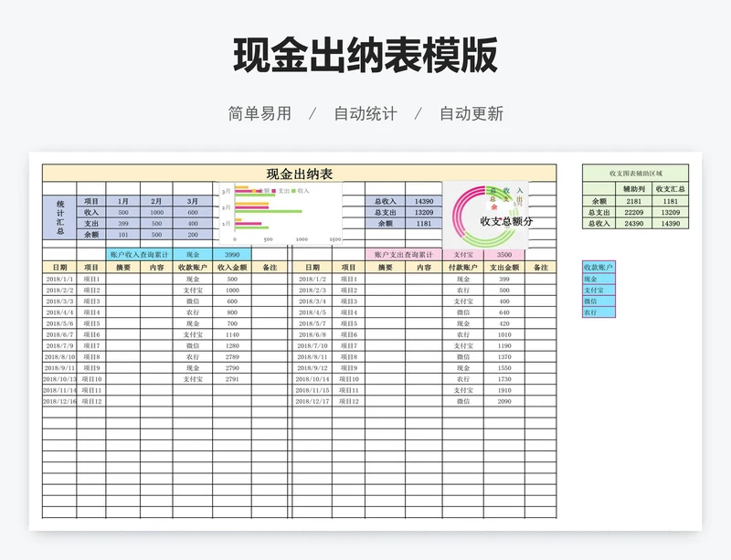The height and width of the screenshot is (560, 731).
Task: Open the pink 支付宝 account selector cell
Action: [463, 255]
